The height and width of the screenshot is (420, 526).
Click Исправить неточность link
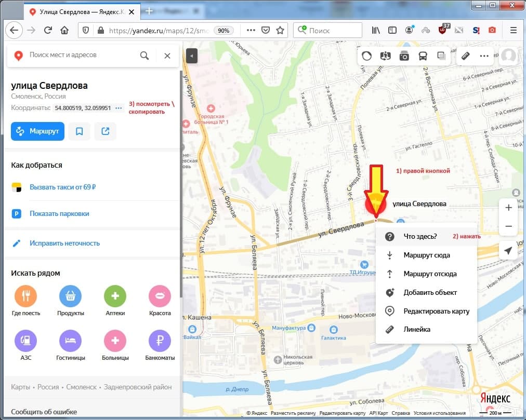pos(65,243)
